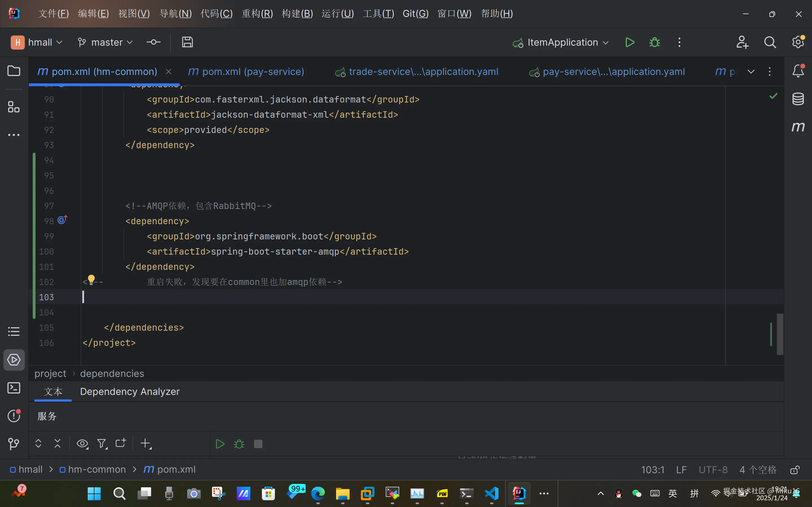Click the UTF-8 encoding in status bar

[713, 470]
